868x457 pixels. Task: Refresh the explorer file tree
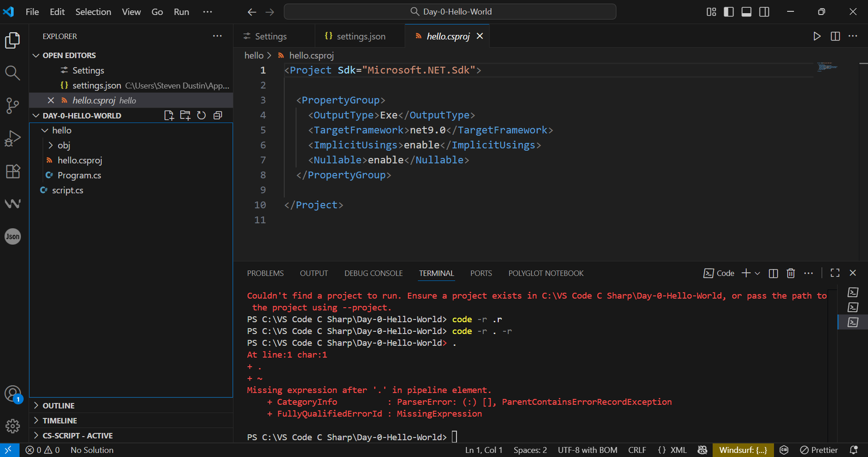[202, 116]
